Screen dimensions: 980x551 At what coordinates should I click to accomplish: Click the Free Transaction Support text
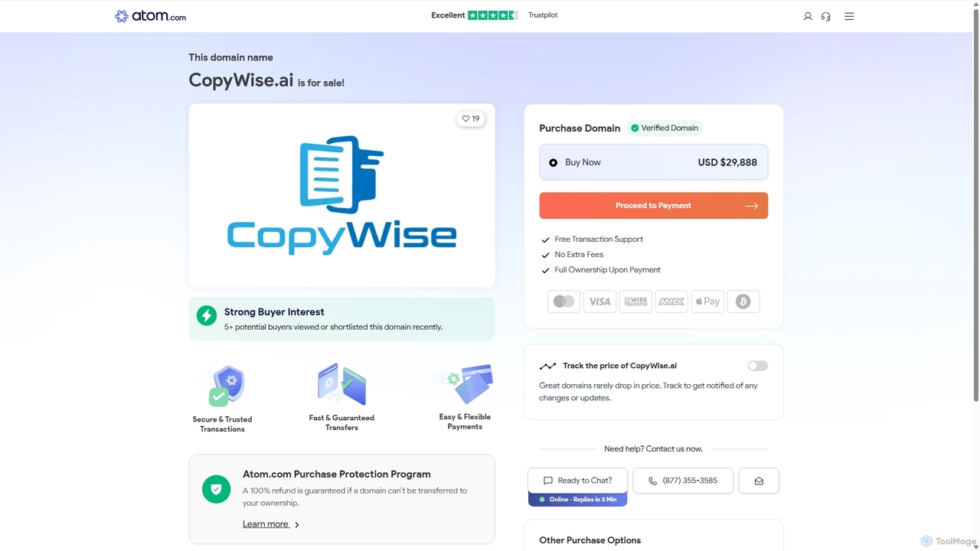tap(599, 240)
